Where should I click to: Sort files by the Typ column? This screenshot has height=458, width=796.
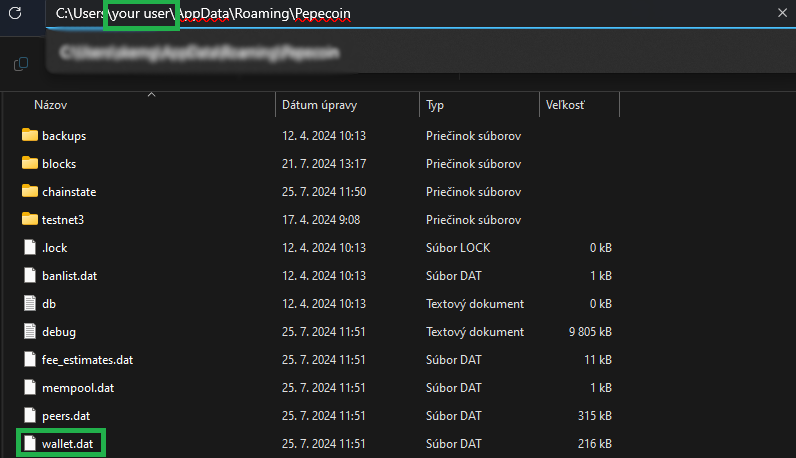(435, 105)
